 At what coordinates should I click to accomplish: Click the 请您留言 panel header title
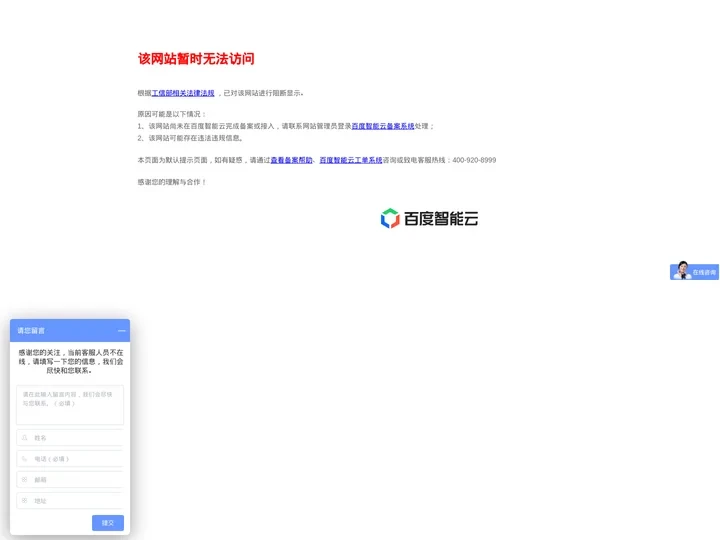[x=31, y=331]
